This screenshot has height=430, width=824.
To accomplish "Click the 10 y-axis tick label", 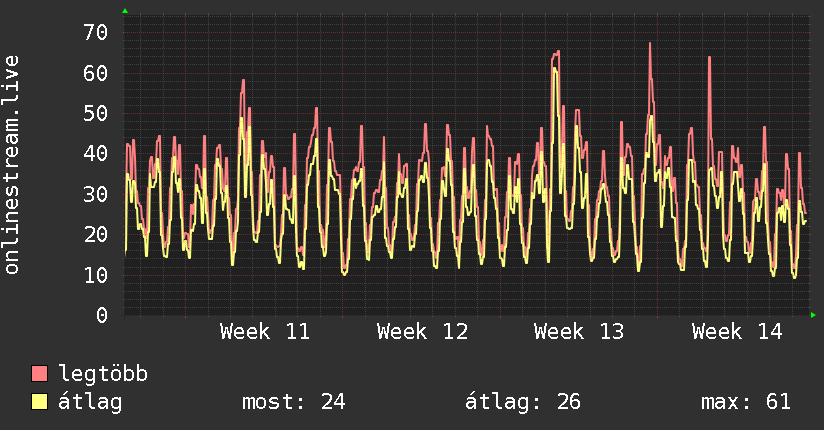I will pos(96,275).
